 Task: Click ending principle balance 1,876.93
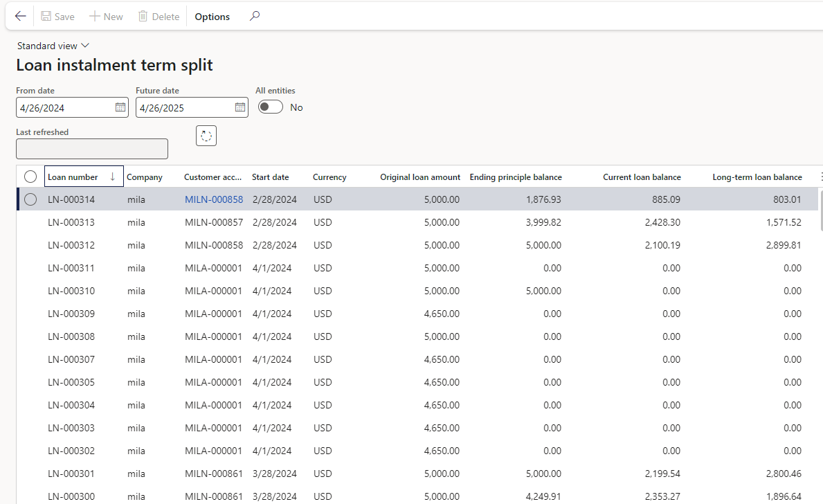543,199
